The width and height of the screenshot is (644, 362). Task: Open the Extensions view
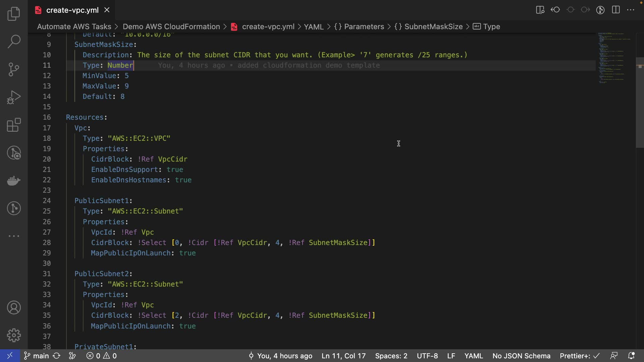(14, 125)
